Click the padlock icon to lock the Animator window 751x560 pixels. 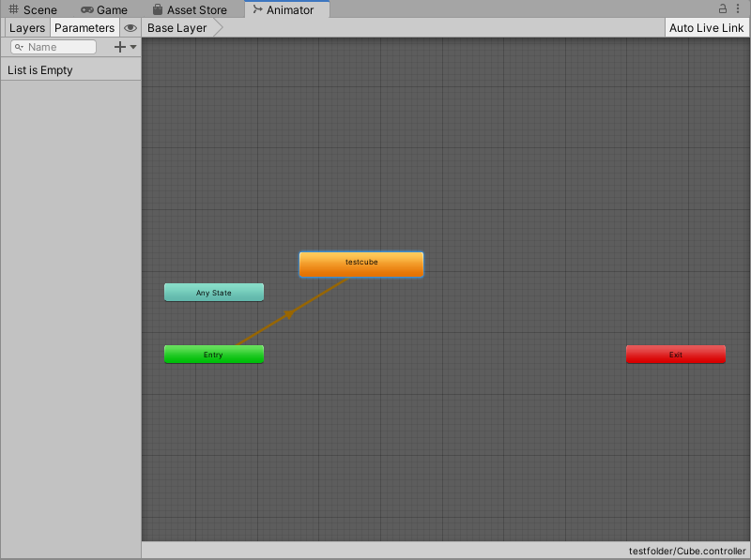pos(722,8)
